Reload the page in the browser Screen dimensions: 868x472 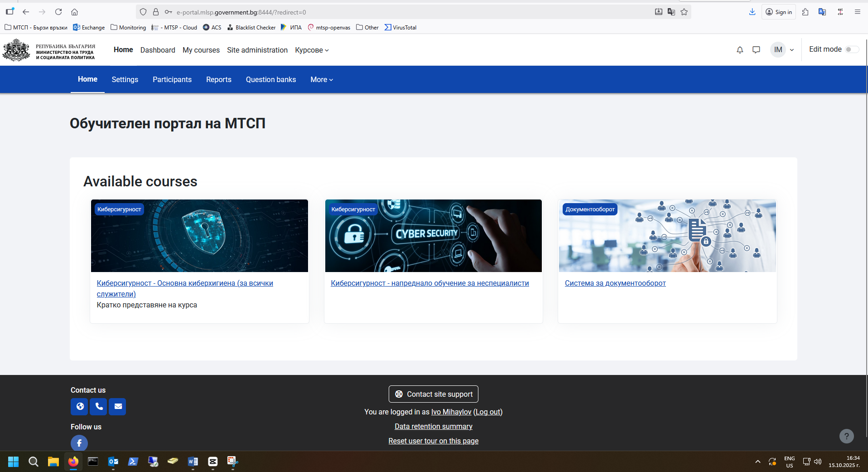pyautogui.click(x=58, y=12)
